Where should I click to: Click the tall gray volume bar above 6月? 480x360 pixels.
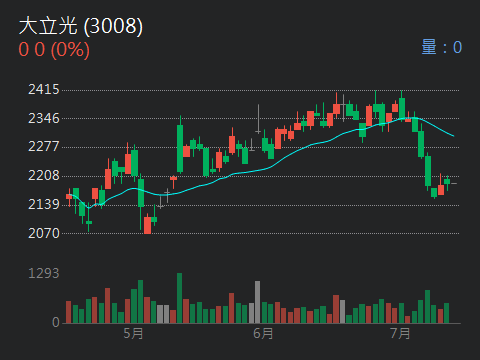[257, 302]
